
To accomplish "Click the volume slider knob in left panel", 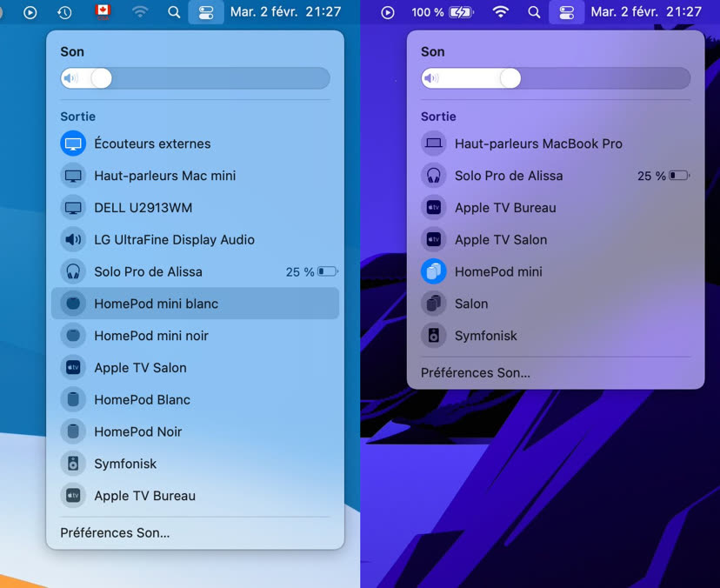I will point(101,78).
